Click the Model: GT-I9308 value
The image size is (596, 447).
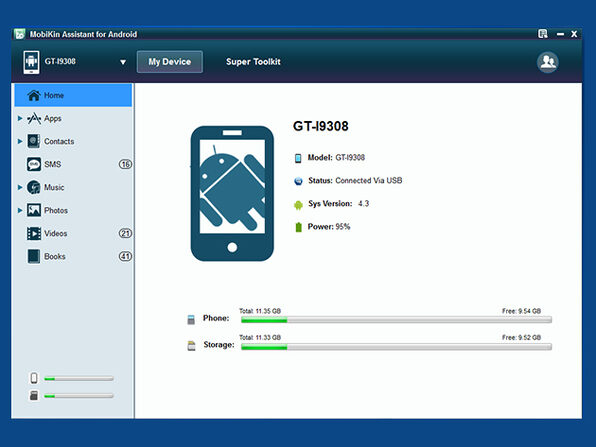coord(350,158)
